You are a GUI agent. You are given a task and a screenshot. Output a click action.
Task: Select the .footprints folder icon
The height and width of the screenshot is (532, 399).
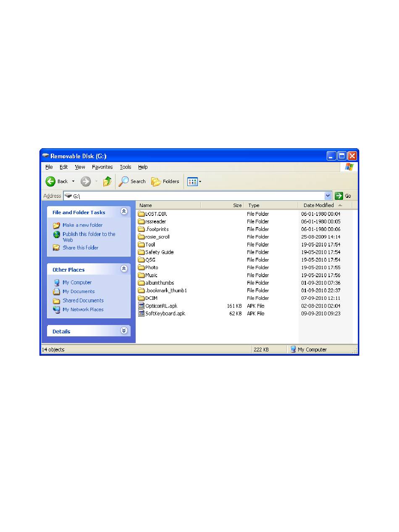pyautogui.click(x=141, y=229)
